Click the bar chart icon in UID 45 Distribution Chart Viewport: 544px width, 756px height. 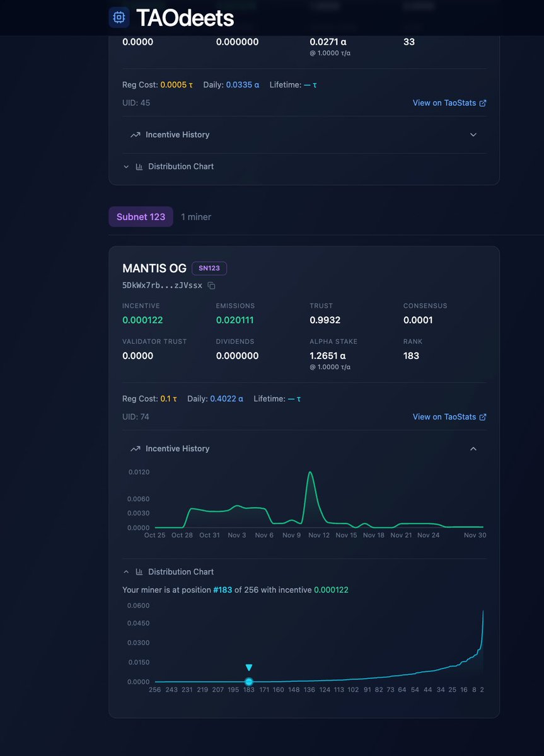140,166
